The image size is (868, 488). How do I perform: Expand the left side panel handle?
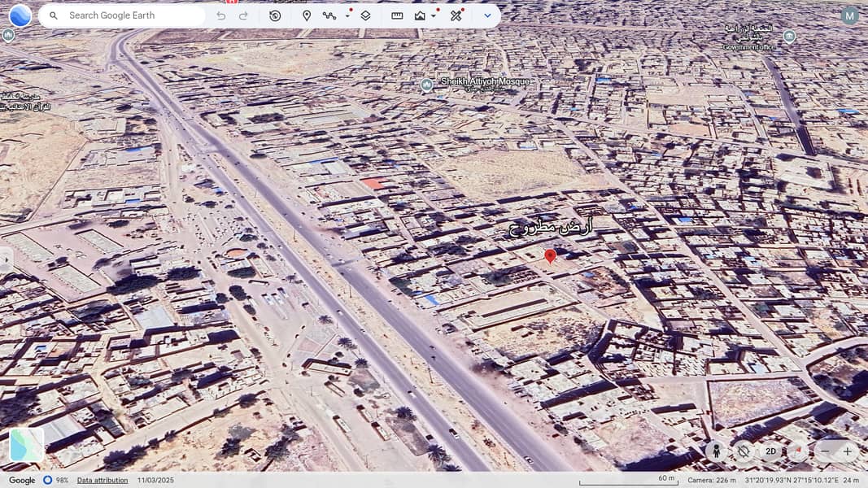point(6,259)
